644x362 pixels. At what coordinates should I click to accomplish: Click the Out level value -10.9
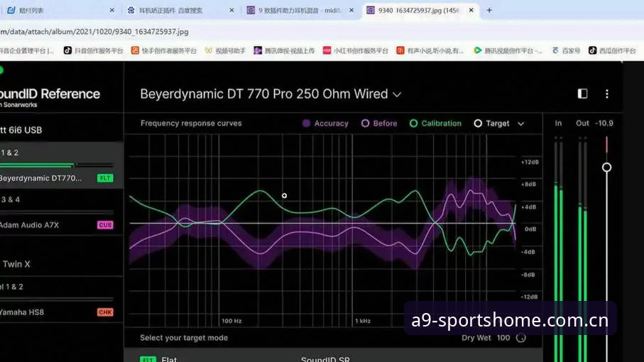(x=604, y=123)
